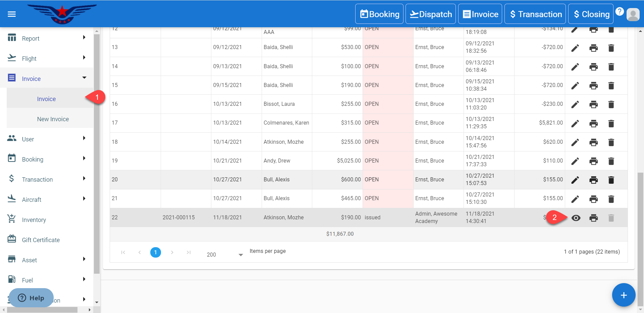Click the blue add plus button
Viewport: 644px width, 313px height.
(623, 295)
